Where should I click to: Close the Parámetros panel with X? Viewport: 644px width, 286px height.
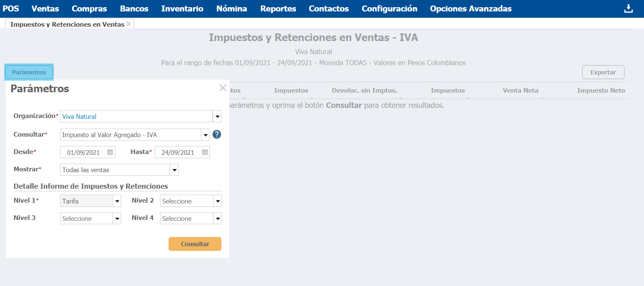pos(223,88)
